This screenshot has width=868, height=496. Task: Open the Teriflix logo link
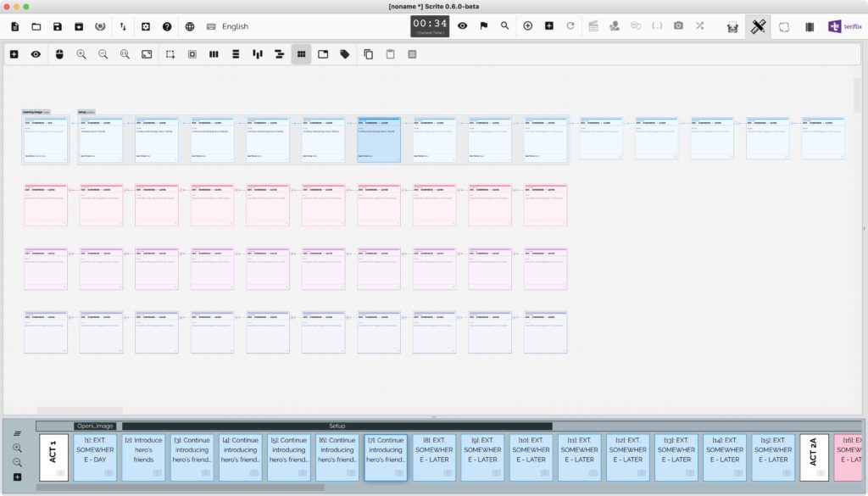846,26
